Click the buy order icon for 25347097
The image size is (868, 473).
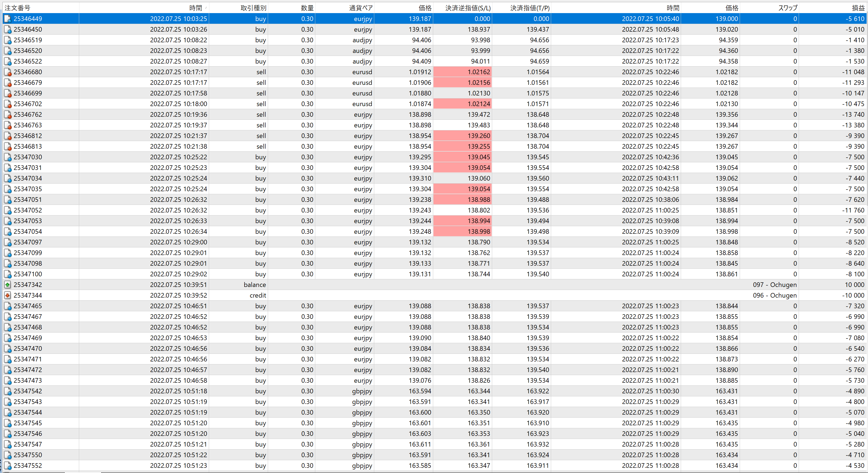(7, 242)
